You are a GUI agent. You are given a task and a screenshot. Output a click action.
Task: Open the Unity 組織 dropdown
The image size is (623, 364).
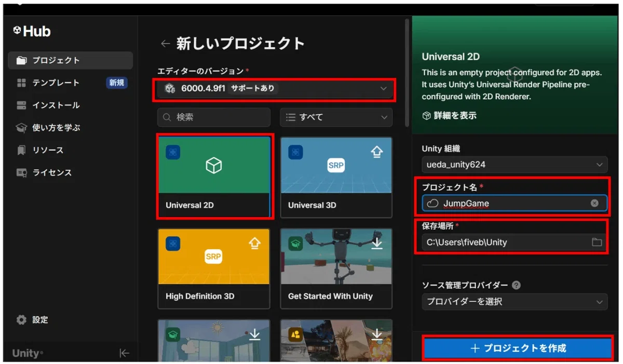pyautogui.click(x=514, y=165)
